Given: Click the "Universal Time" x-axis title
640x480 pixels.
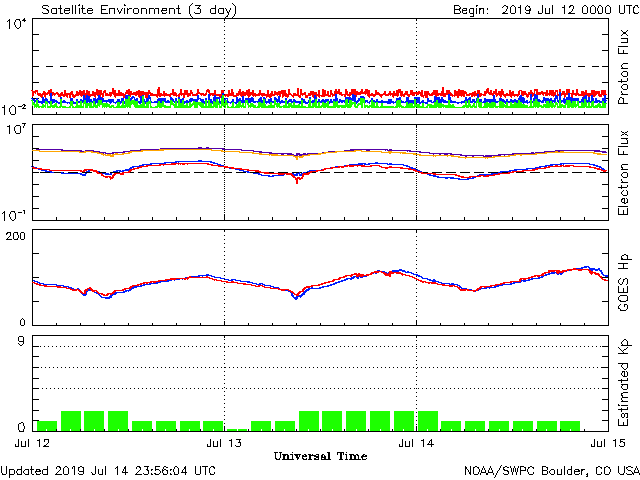Looking at the screenshot, I should tap(320, 456).
